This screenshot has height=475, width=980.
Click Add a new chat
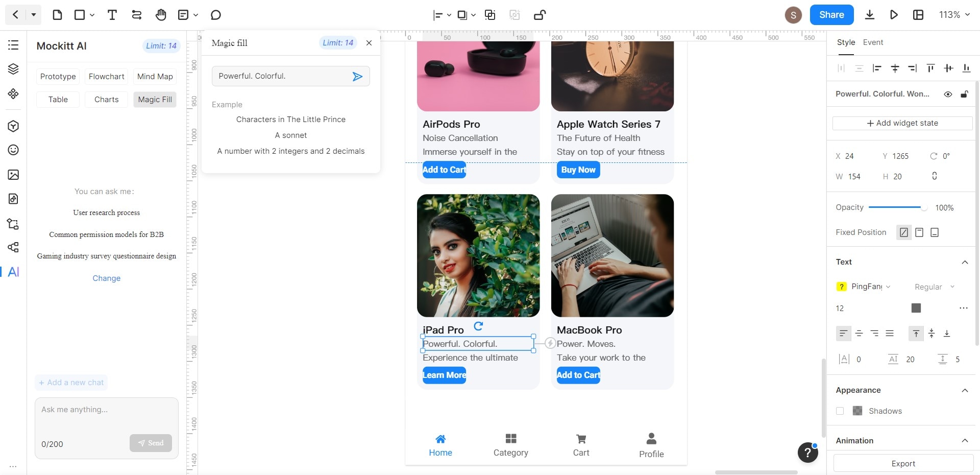[x=71, y=383]
